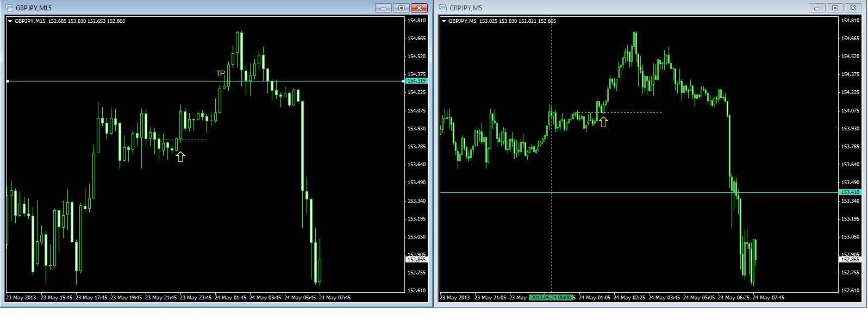The height and width of the screenshot is (326, 868).
Task: Click the GBPJPY,M5 window title icon
Action: [442, 8]
